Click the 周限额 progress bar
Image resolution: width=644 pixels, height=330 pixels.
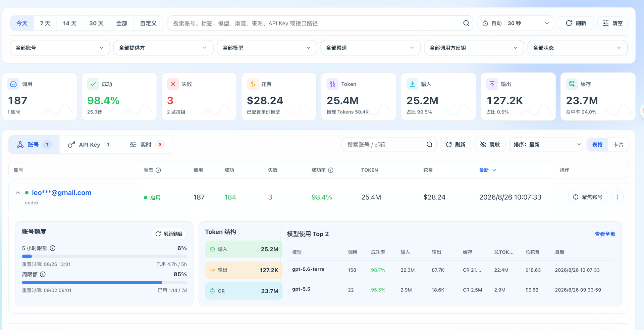pyautogui.click(x=104, y=282)
